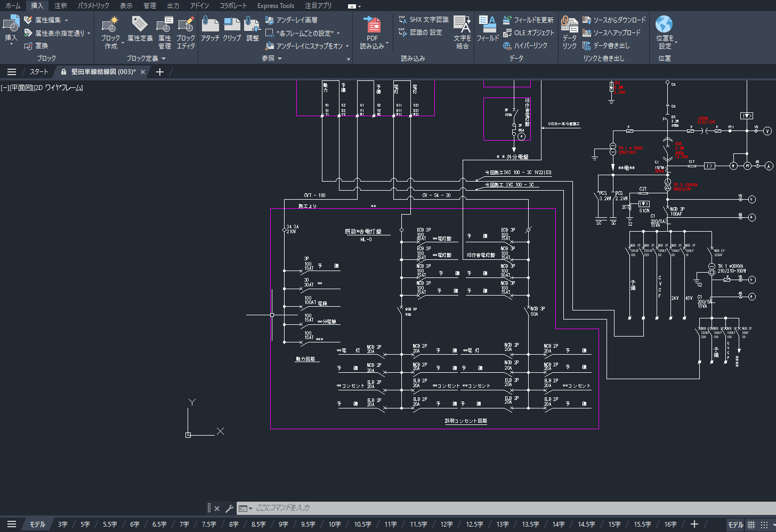This screenshot has width=776, height=532.
Task: Open the アタッチ (Attach) tool
Action: (210, 24)
